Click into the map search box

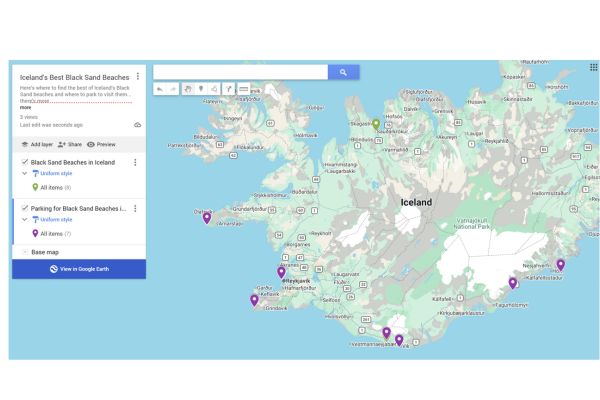click(241, 72)
